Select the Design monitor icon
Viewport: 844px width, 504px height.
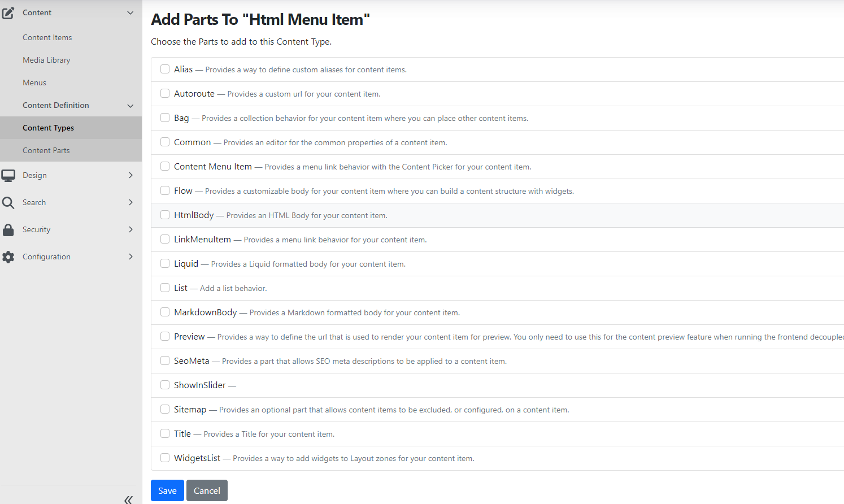pyautogui.click(x=8, y=175)
